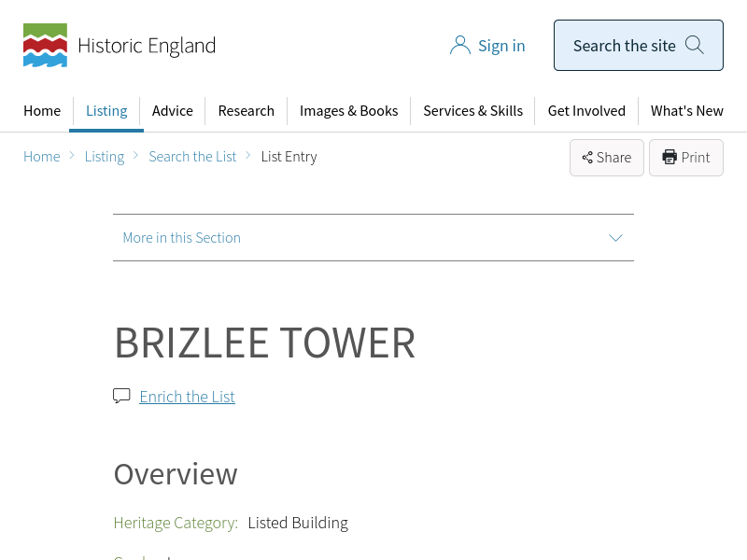The image size is (747, 560).
Task: Click the share icon
Action: 587,158
